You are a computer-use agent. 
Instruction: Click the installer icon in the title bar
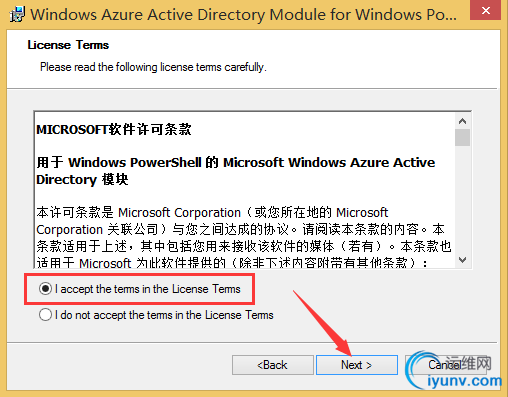[17, 14]
